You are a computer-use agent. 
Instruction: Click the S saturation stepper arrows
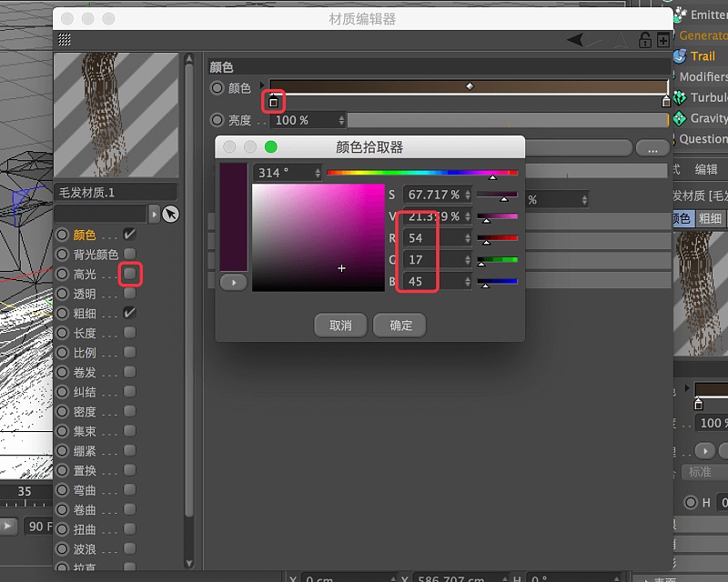468,195
